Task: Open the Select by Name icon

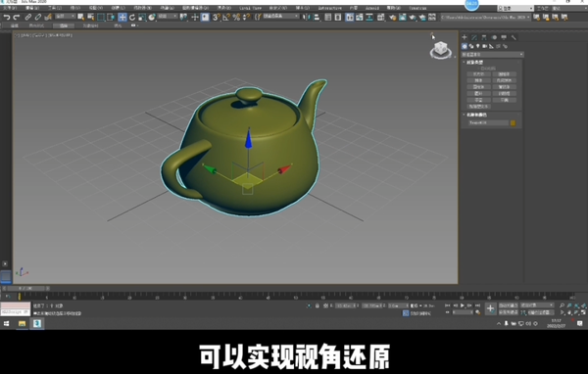Action: pyautogui.click(x=91, y=17)
